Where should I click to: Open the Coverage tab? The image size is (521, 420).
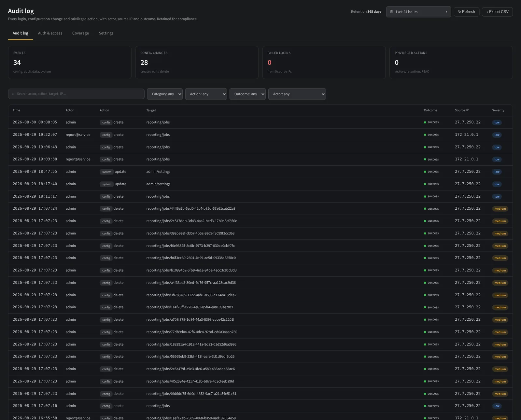[x=80, y=33]
